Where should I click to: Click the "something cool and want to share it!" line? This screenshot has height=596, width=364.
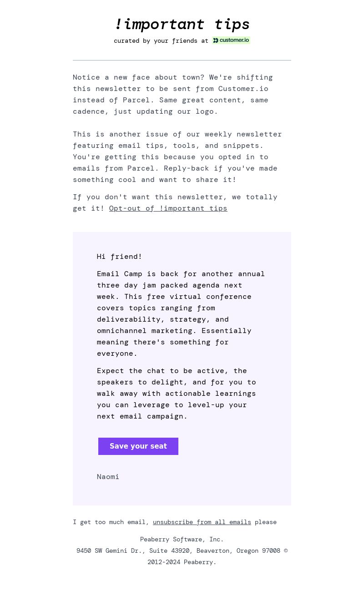coord(155,180)
